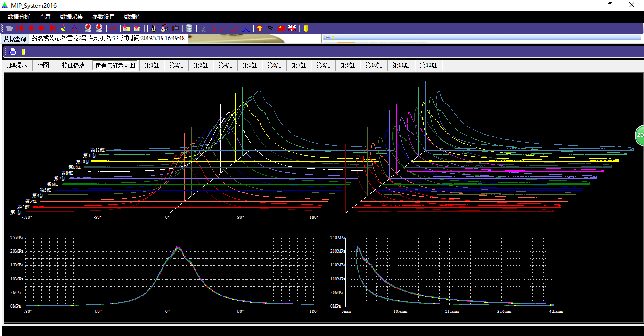Click the 数据查询 label
644x336 pixels.
point(15,39)
